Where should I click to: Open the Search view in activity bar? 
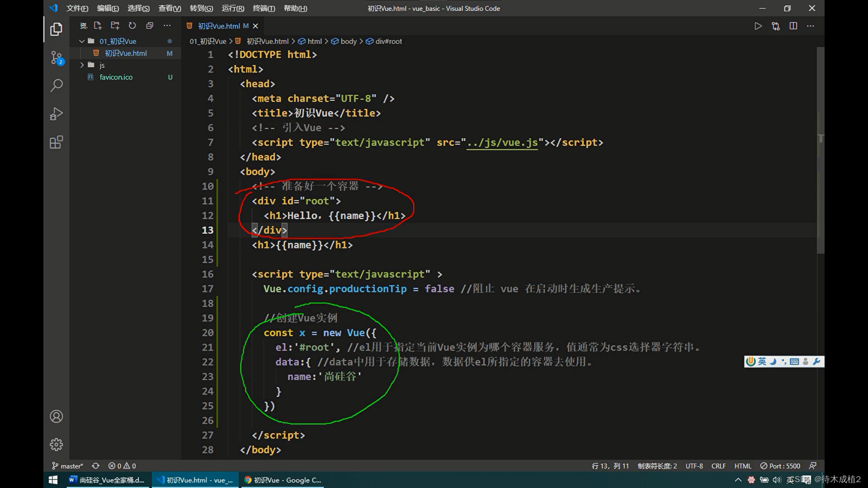click(x=56, y=85)
